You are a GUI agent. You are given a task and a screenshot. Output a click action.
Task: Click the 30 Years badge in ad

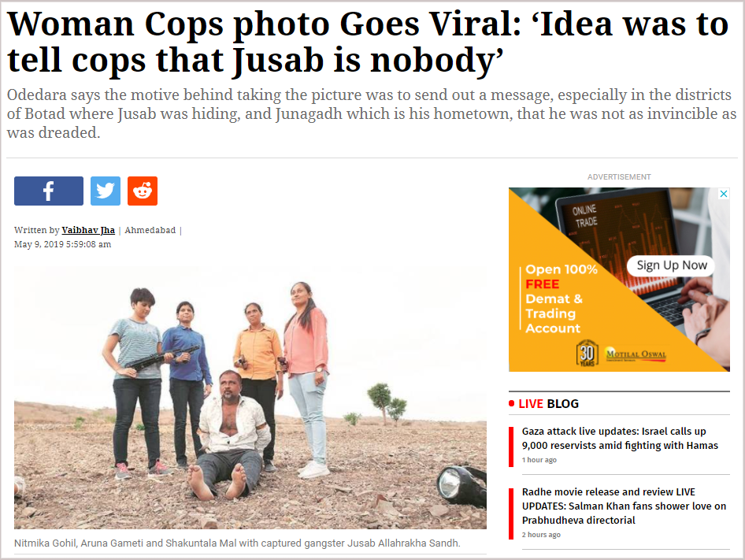(x=587, y=353)
